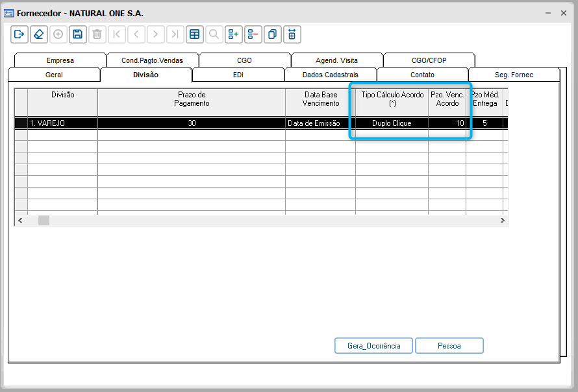This screenshot has height=392, width=578.
Task: Click the Pzo Méd. Entrega value 5
Action: point(484,123)
